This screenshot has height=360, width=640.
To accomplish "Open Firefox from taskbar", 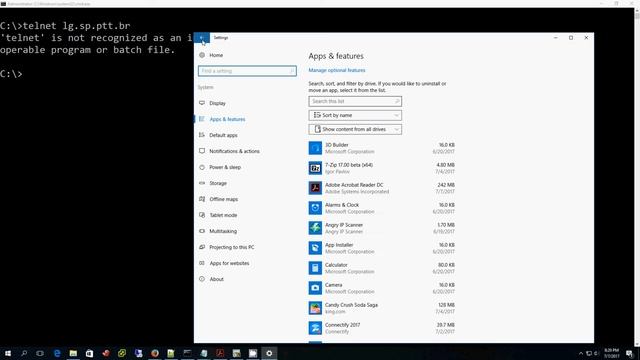I will pyautogui.click(x=155, y=353).
